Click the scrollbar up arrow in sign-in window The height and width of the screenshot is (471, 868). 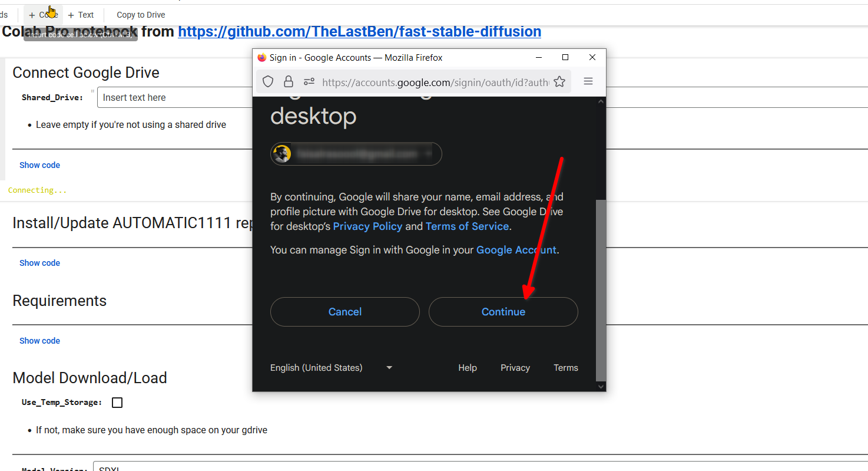pos(601,101)
